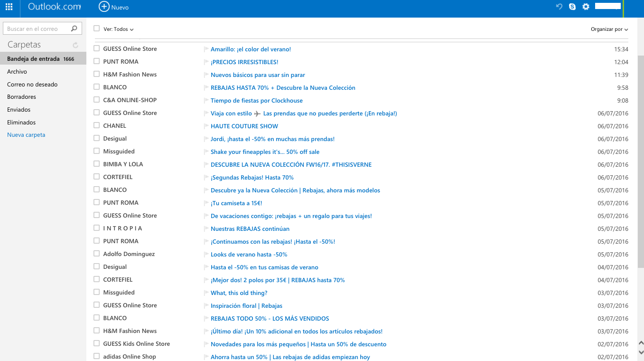The image size is (644, 361).
Task: Click the undo arrow icon in header
Action: (559, 7)
